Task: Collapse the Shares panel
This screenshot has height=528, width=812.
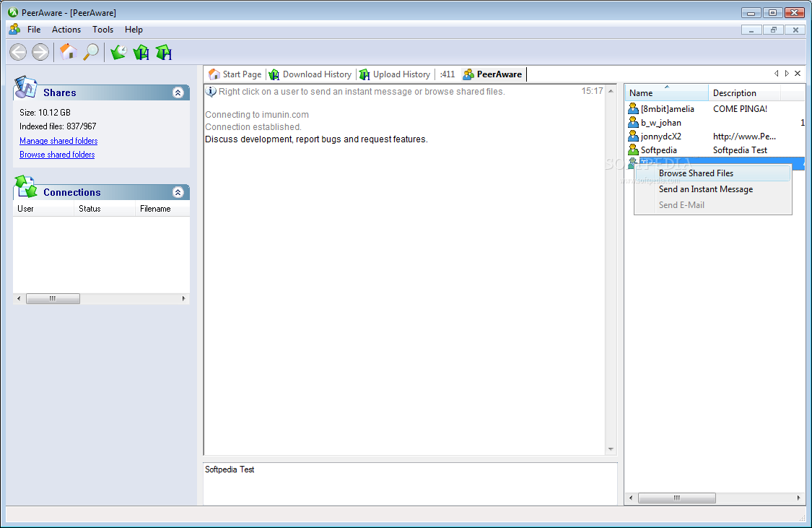Action: (178, 92)
